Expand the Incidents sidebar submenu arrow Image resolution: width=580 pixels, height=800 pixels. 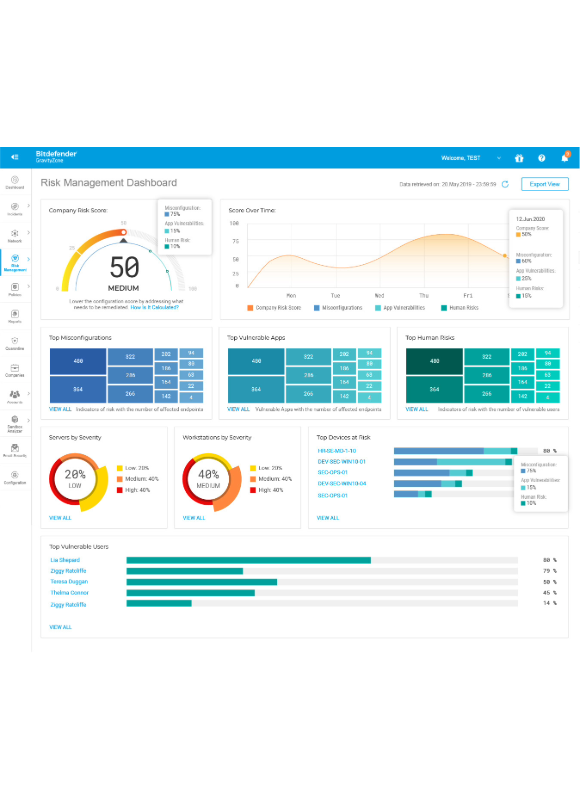tap(29, 206)
